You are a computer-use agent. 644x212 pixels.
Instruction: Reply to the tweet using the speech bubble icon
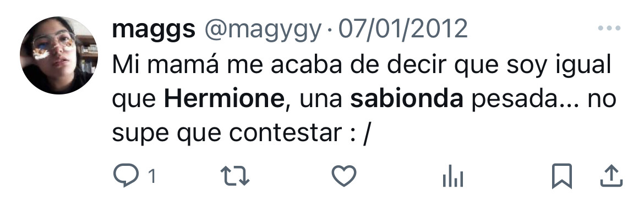(126, 176)
